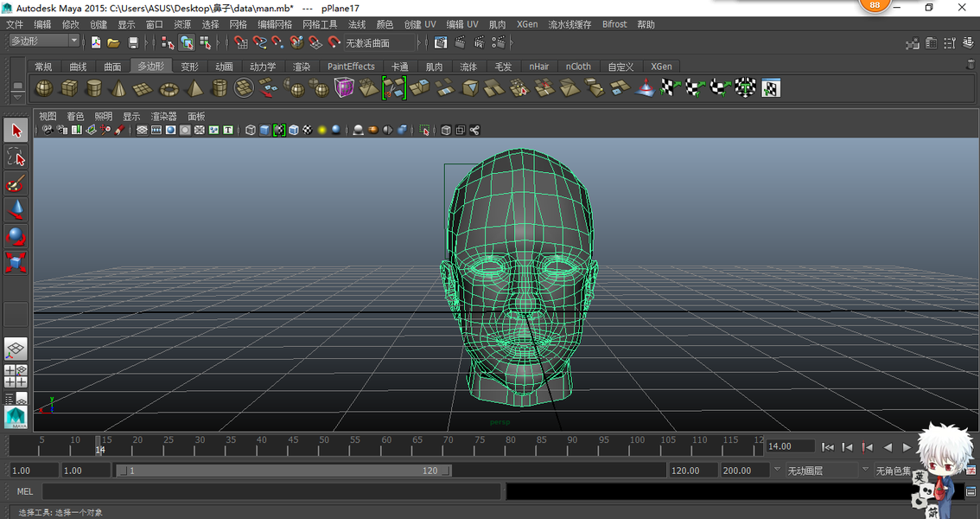Viewport: 980px width, 519px height.
Task: Open the 网格工具 menu
Action: point(320,24)
